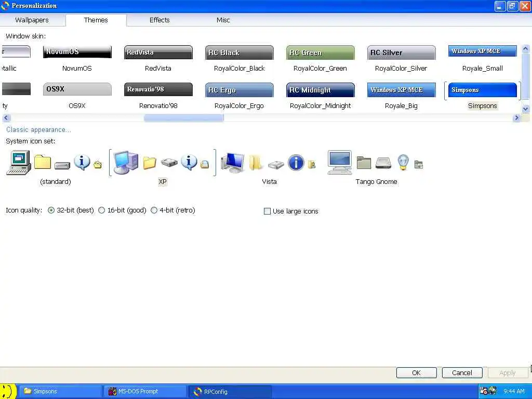This screenshot has height=399, width=532.
Task: Click the Apply button
Action: coord(508,373)
